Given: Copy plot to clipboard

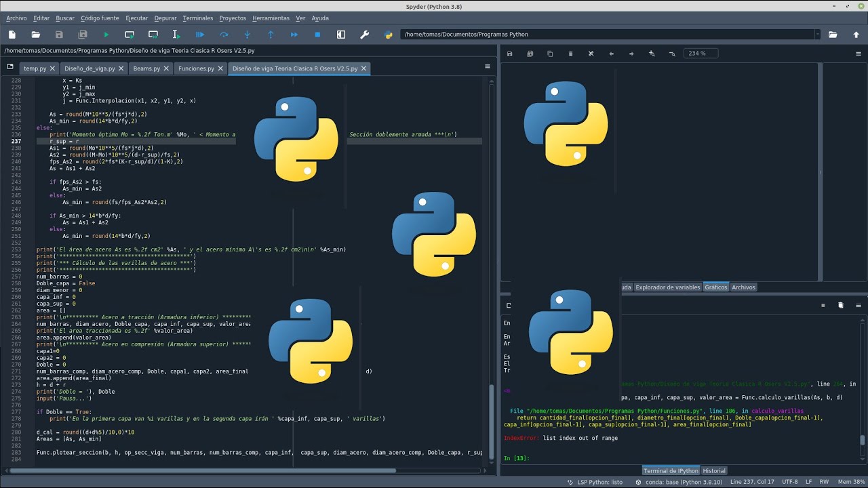Looking at the screenshot, I should [550, 54].
